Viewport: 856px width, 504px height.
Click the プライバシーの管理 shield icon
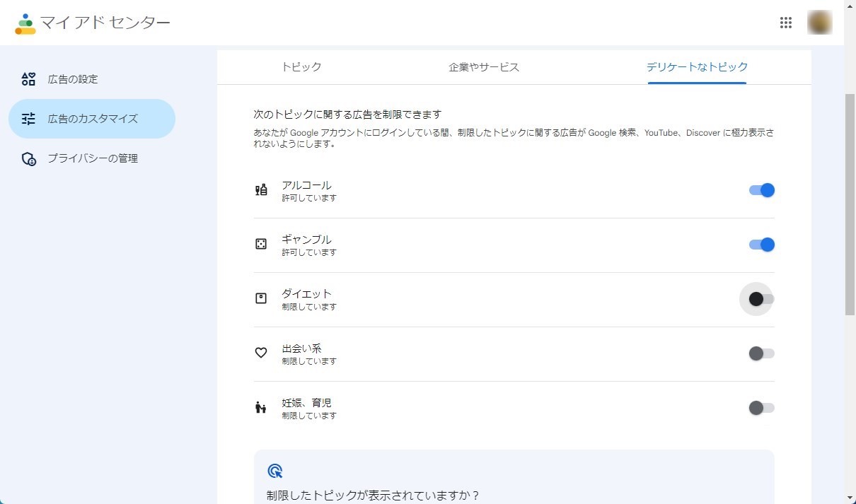pos(28,158)
